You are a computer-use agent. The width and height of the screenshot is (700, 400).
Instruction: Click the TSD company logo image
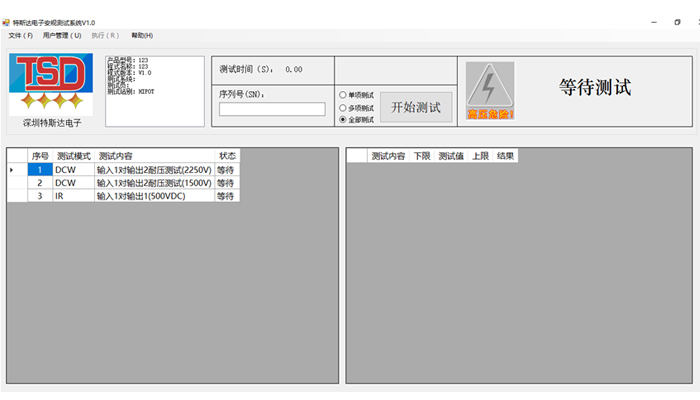point(52,84)
